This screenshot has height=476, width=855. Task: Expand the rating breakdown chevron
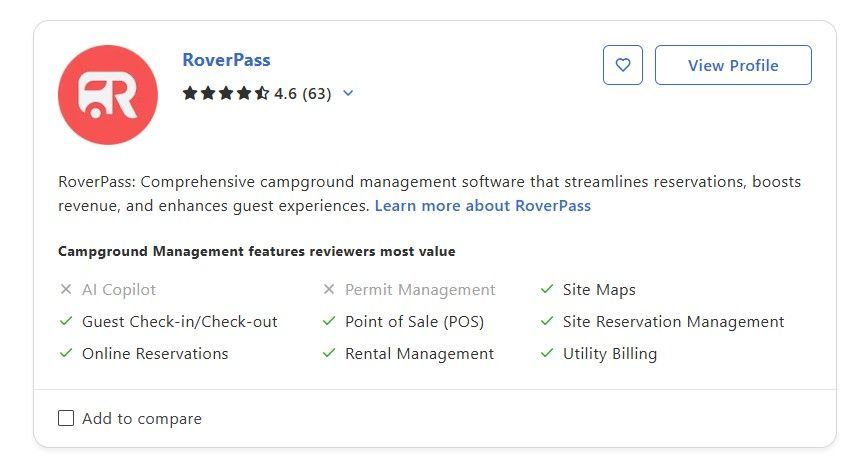click(348, 93)
